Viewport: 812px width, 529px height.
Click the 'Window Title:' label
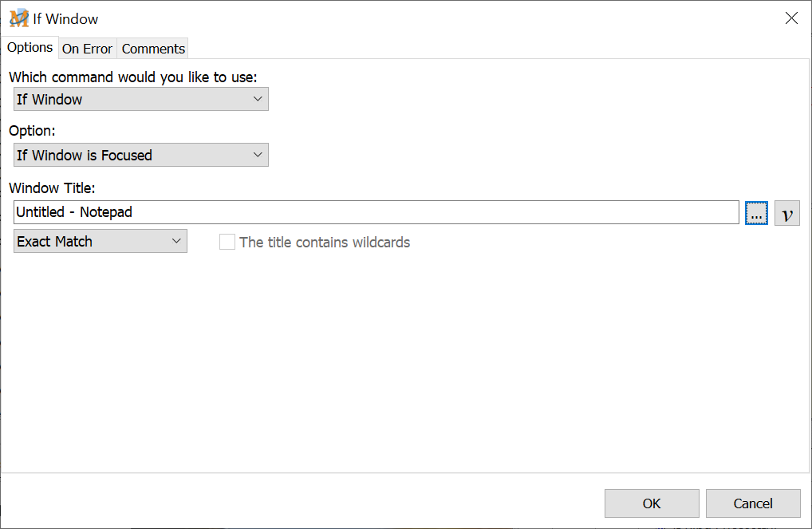click(52, 188)
